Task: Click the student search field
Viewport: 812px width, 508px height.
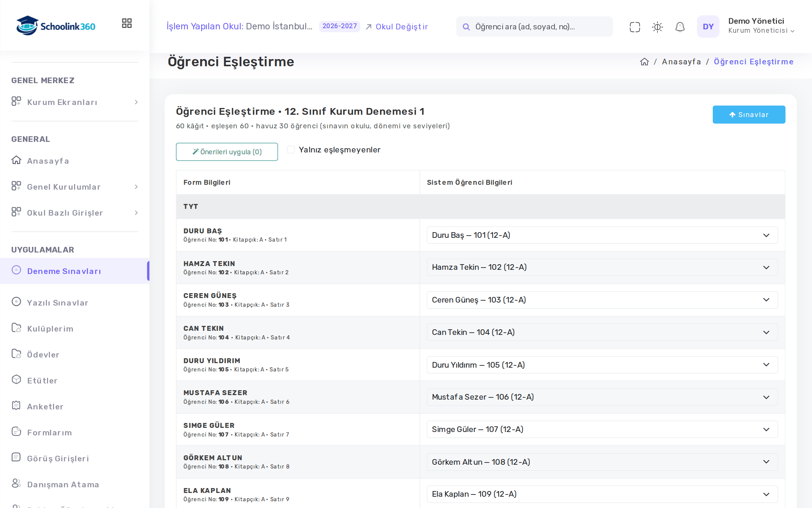Action: click(x=534, y=27)
